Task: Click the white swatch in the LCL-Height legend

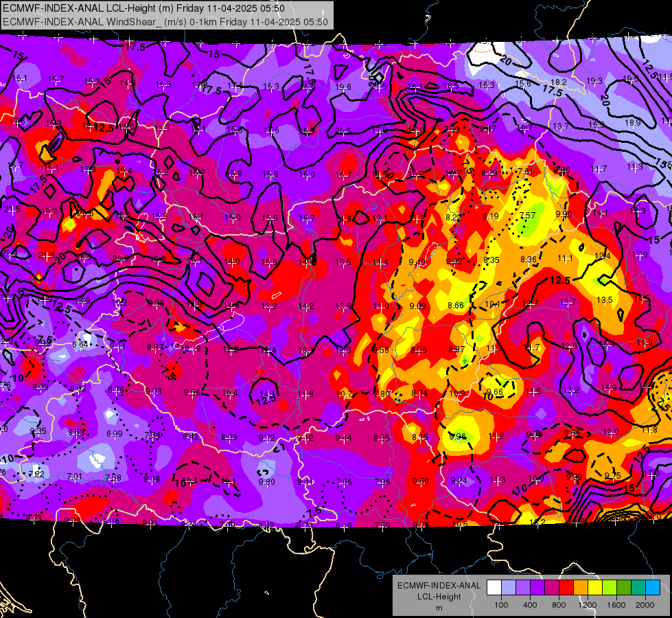Action: [494, 588]
